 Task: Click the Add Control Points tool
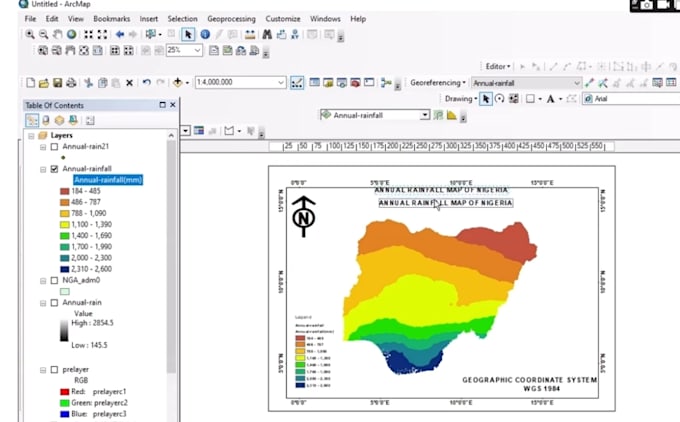(589, 82)
